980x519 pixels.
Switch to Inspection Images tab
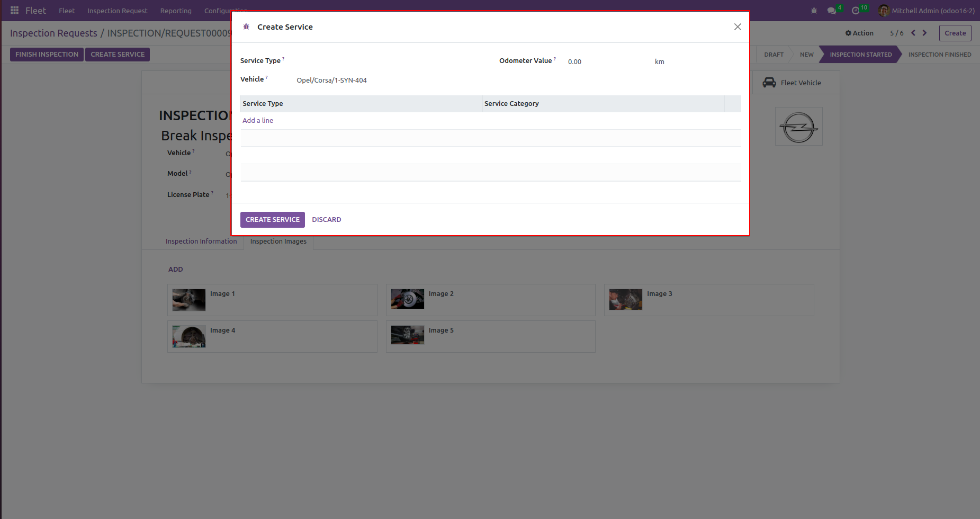coord(278,241)
